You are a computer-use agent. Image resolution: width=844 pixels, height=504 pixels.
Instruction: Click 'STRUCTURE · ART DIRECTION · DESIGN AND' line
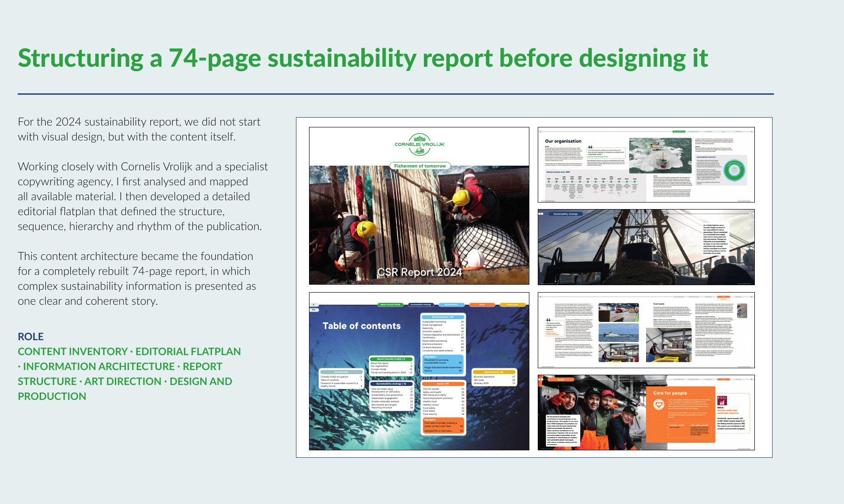(x=125, y=381)
